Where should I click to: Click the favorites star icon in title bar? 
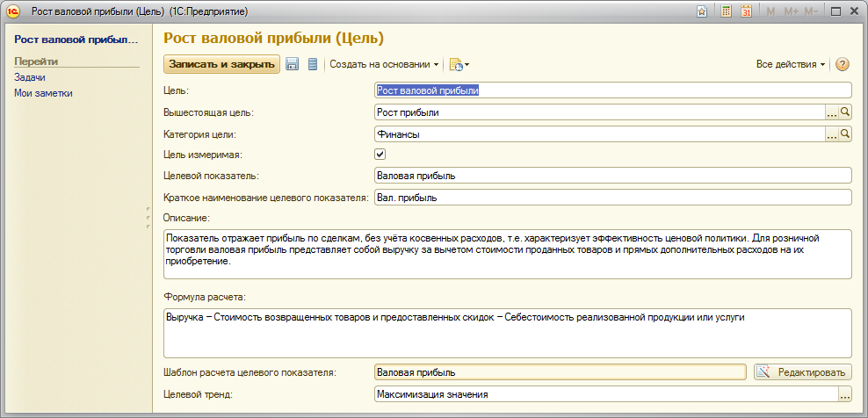[702, 11]
